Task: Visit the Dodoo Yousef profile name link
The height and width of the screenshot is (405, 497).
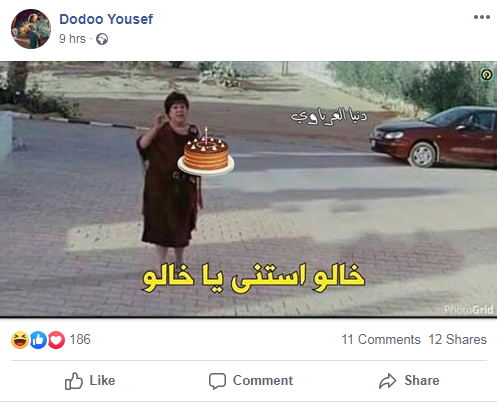Action: [106, 19]
